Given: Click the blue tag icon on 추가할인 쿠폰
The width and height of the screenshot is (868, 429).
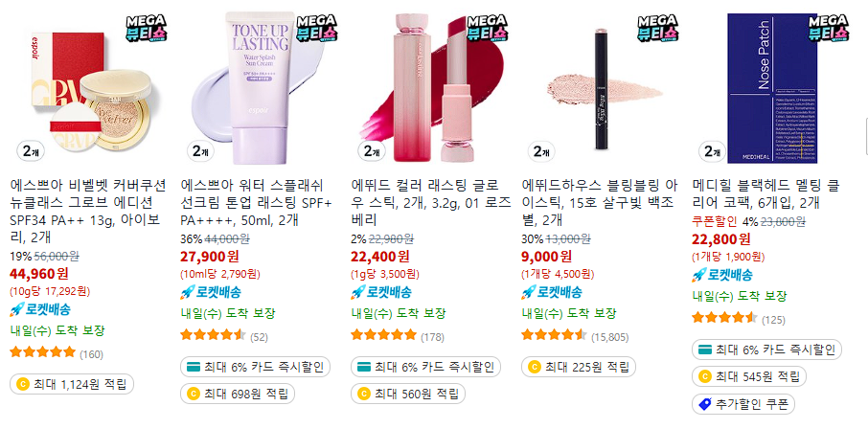Looking at the screenshot, I should 705,403.
